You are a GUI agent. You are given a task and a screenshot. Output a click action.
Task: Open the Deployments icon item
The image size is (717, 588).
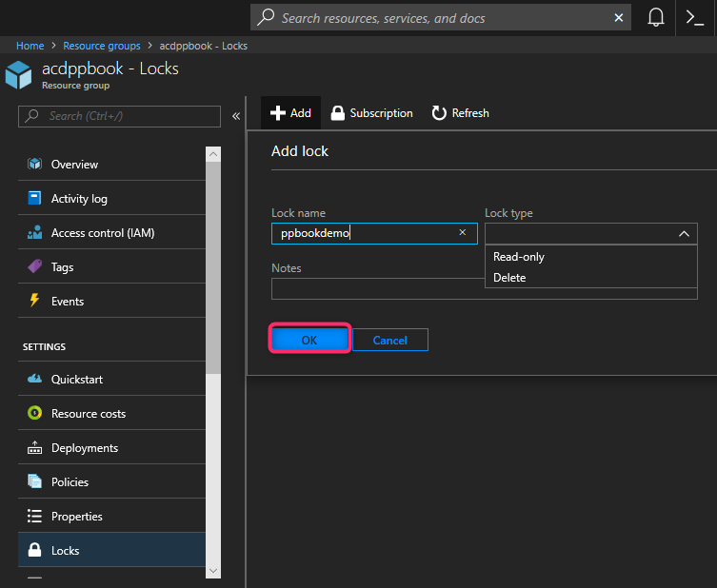[x=35, y=448]
